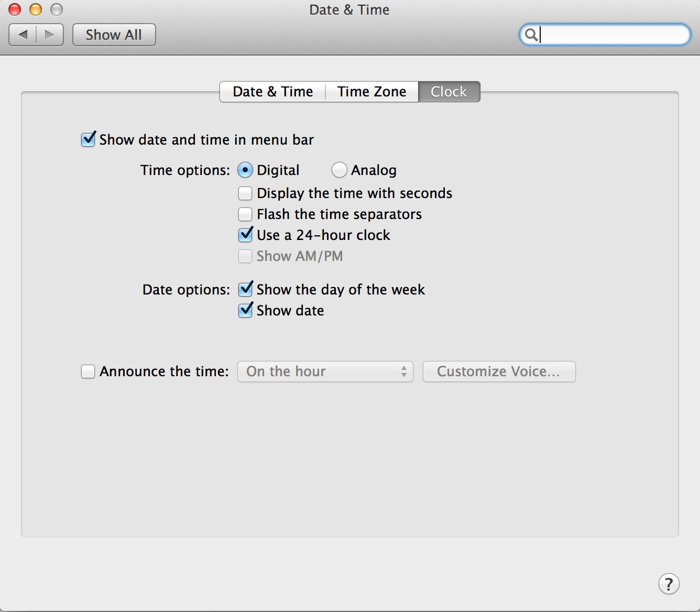The width and height of the screenshot is (700, 612).
Task: Open Help via the question mark icon
Action: [669, 584]
